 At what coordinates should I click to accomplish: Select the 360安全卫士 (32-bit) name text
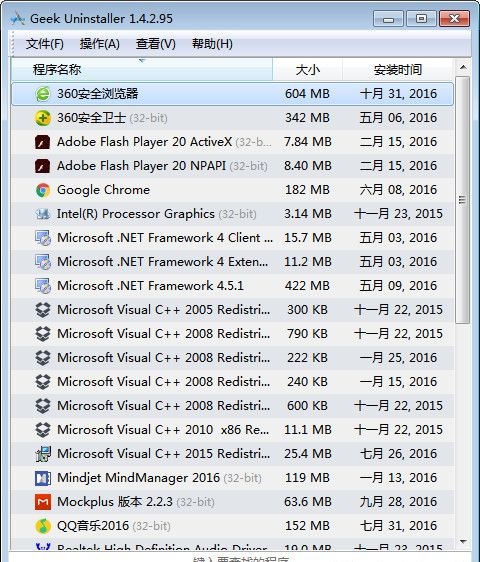112,118
